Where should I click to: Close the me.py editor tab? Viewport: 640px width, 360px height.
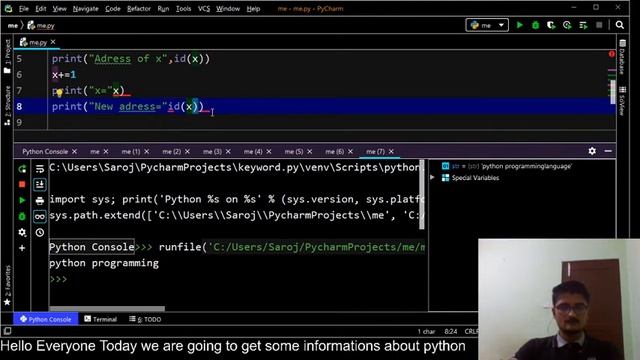(53, 42)
